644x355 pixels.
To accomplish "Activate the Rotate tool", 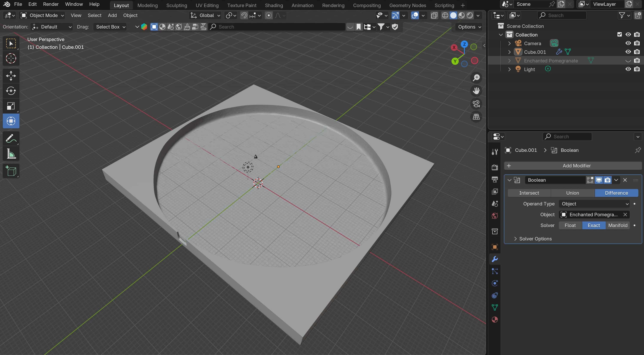I will pos(11,91).
